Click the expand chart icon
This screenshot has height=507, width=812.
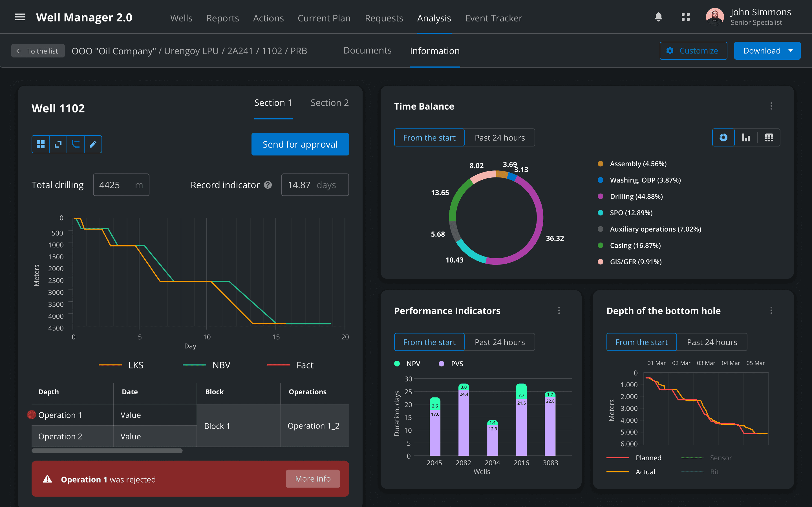[58, 144]
